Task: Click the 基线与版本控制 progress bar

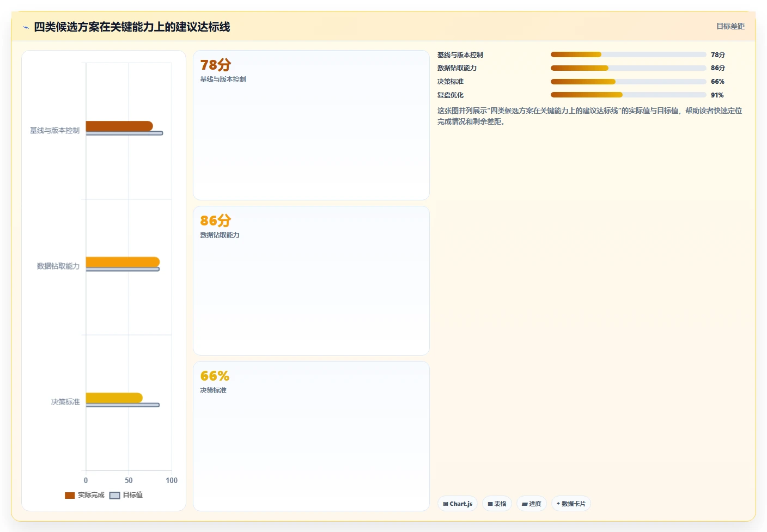Action: (x=628, y=54)
